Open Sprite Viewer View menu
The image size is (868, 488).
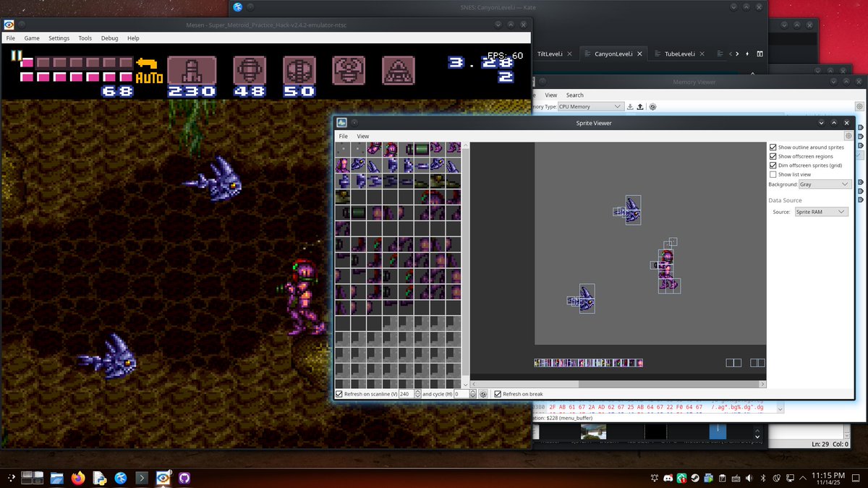click(363, 136)
